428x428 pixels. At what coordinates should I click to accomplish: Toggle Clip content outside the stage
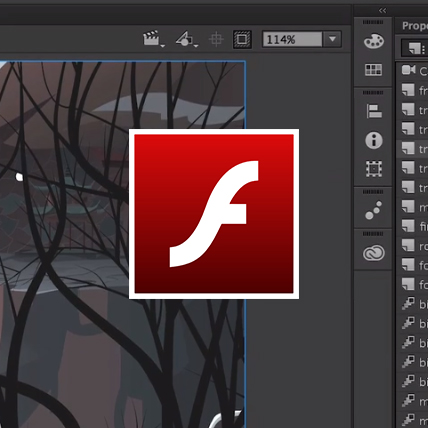[242, 39]
